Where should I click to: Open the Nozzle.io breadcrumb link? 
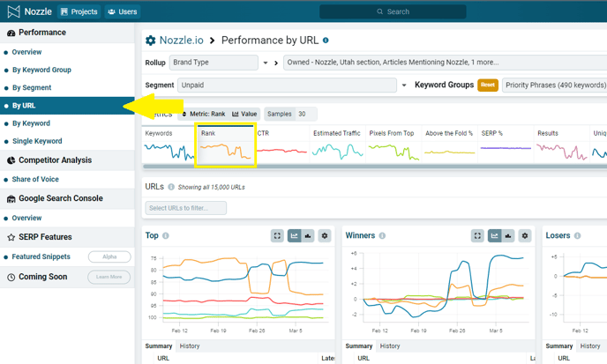[x=181, y=41]
